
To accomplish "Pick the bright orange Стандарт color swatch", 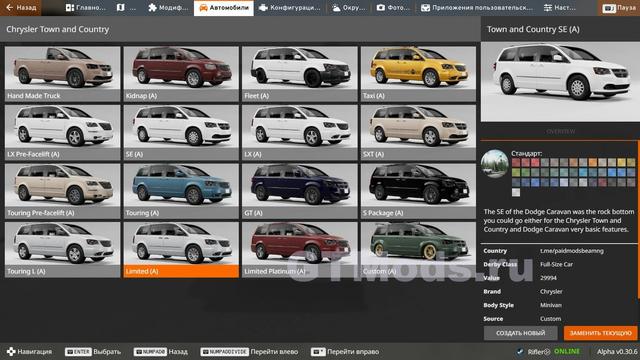I will click(x=593, y=162).
